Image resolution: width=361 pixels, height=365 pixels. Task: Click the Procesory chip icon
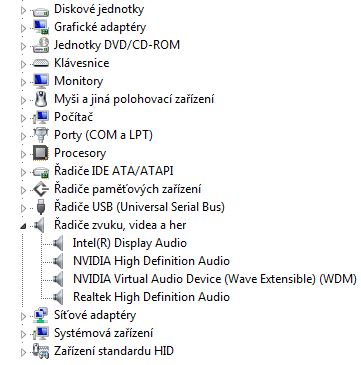click(41, 153)
